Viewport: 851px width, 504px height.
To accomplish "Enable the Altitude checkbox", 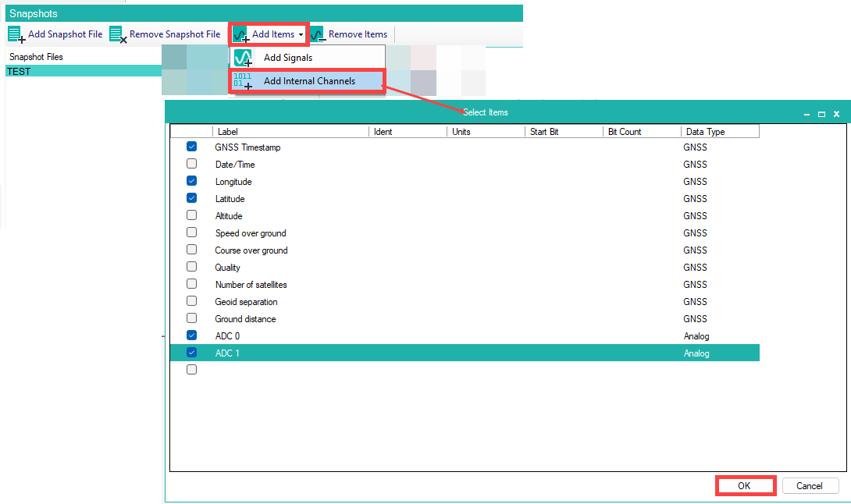I will (192, 215).
